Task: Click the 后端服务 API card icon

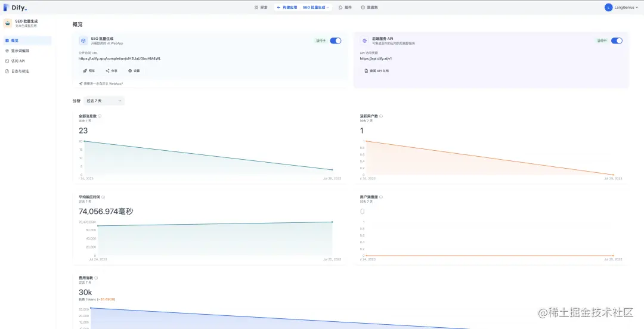Action: click(364, 41)
